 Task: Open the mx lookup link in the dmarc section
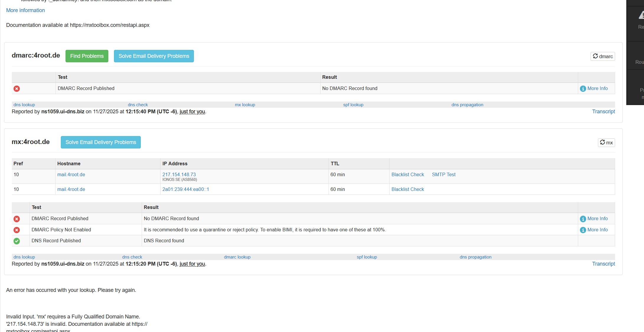(x=245, y=105)
